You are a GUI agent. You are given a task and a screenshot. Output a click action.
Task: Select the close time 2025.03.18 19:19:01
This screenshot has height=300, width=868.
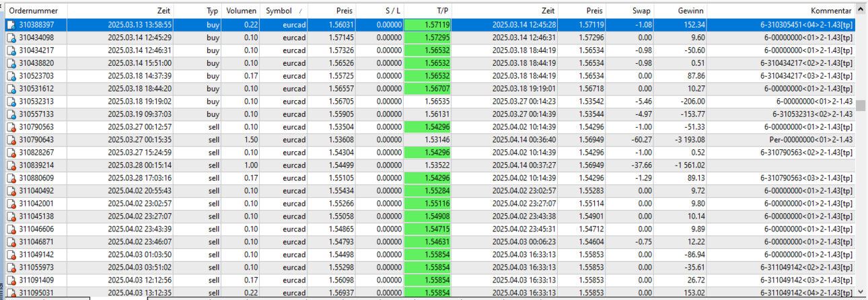pyautogui.click(x=523, y=88)
